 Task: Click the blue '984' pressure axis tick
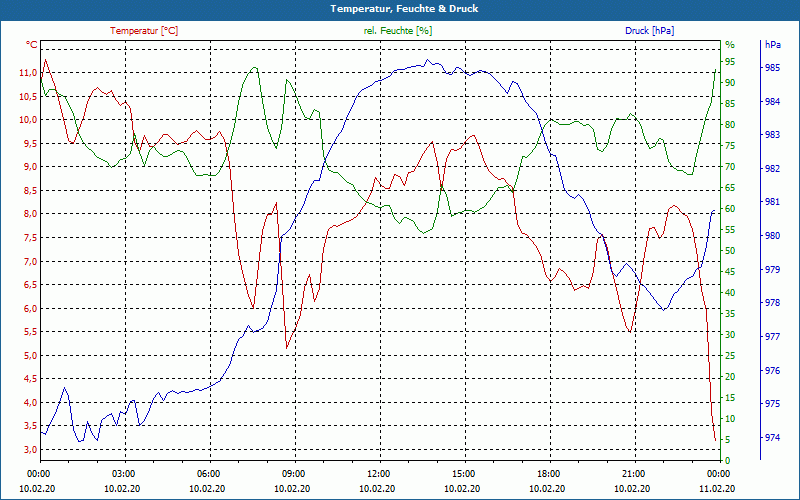[x=773, y=102]
